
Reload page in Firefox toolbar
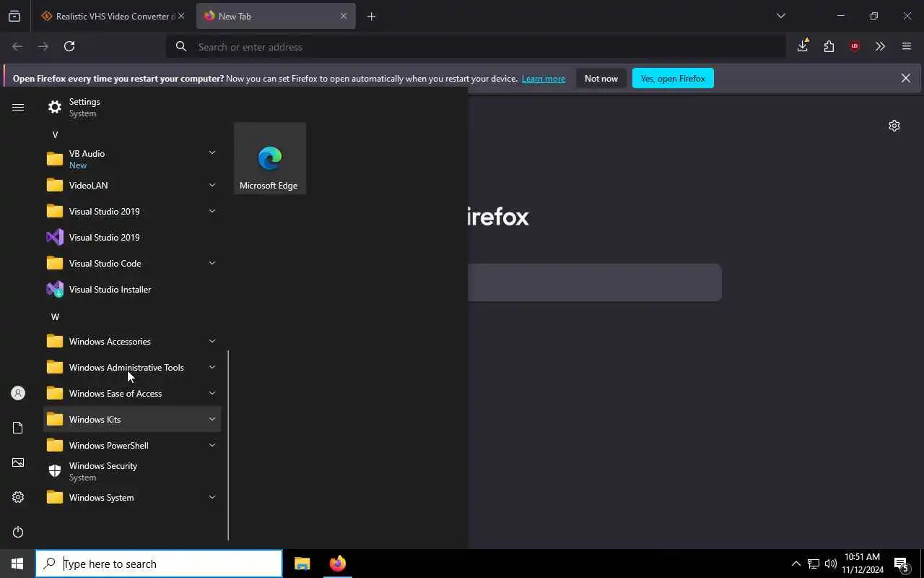(x=69, y=46)
